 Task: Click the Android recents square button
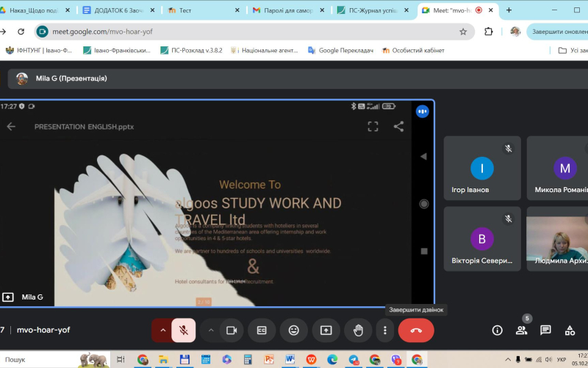pos(424,251)
